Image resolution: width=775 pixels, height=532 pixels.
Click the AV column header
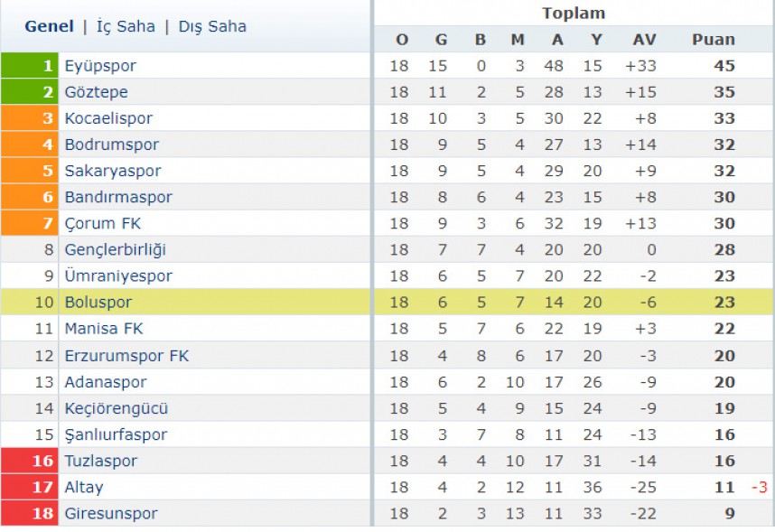(x=645, y=40)
